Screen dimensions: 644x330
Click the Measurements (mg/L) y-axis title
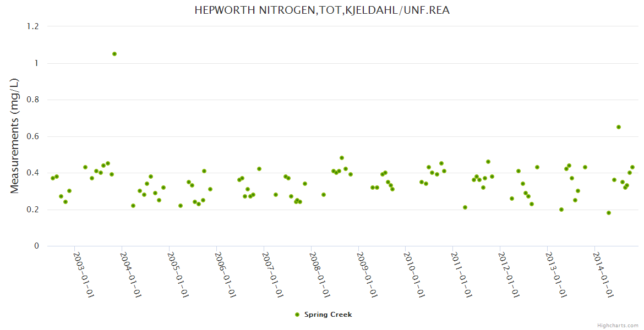click(x=15, y=136)
